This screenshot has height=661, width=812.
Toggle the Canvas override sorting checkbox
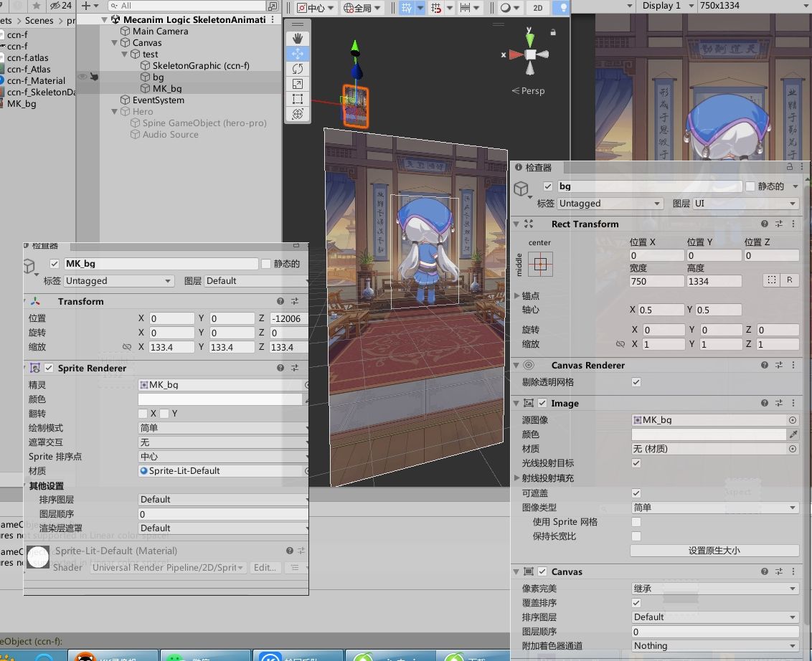pos(636,602)
